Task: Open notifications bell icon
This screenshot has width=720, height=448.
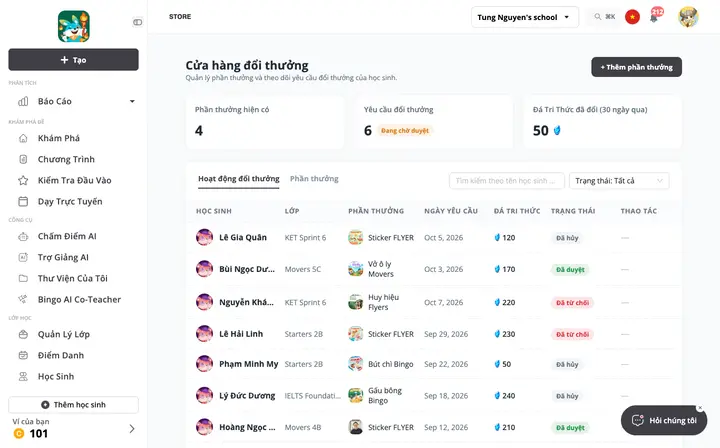Action: tap(654, 17)
